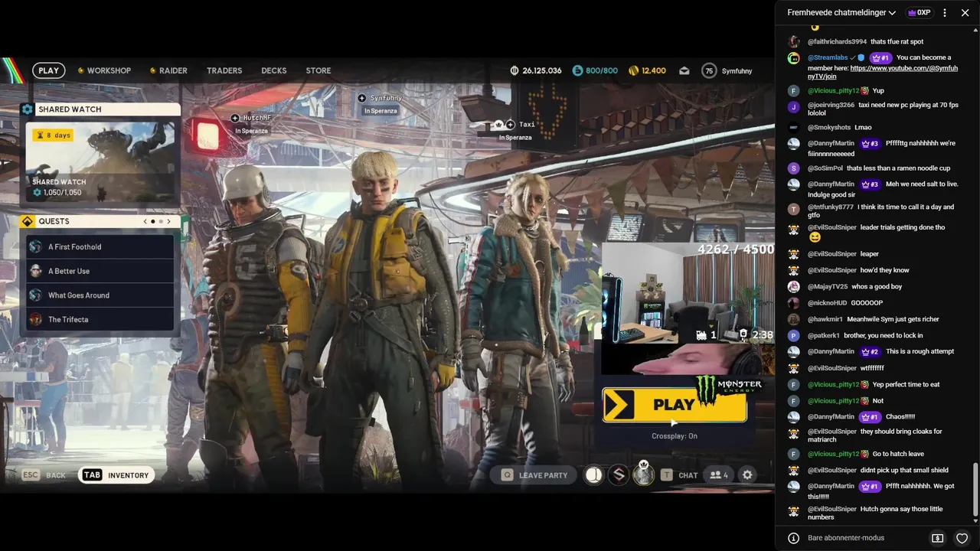The height and width of the screenshot is (551, 980).
Task: Click the gold token icon beside 12.400
Action: [x=633, y=70]
